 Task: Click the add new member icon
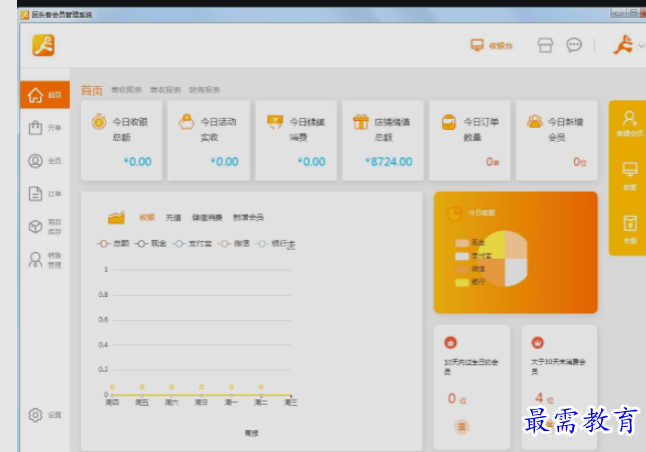(630, 123)
